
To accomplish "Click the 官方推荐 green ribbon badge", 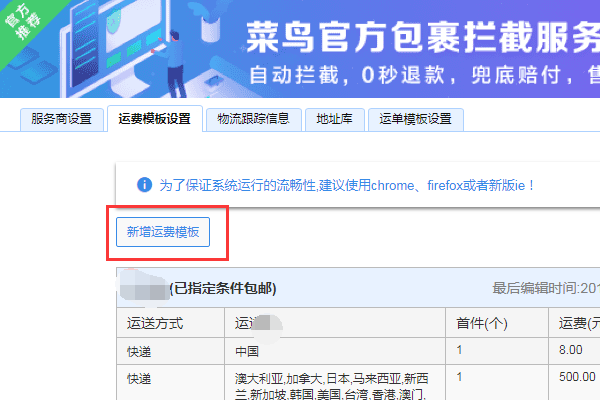I will [x=24, y=22].
